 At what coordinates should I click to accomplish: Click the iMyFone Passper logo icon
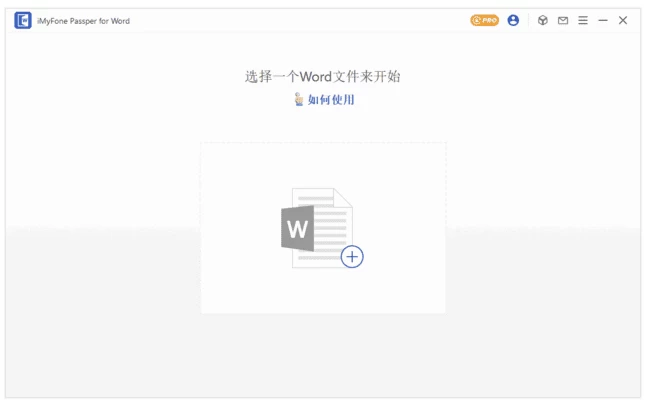point(22,20)
